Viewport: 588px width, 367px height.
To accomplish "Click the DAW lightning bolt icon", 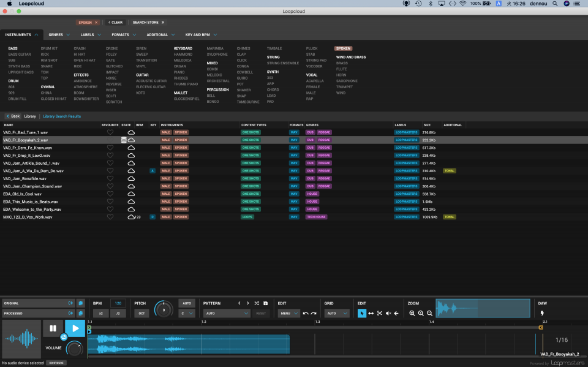I will pyautogui.click(x=542, y=313).
